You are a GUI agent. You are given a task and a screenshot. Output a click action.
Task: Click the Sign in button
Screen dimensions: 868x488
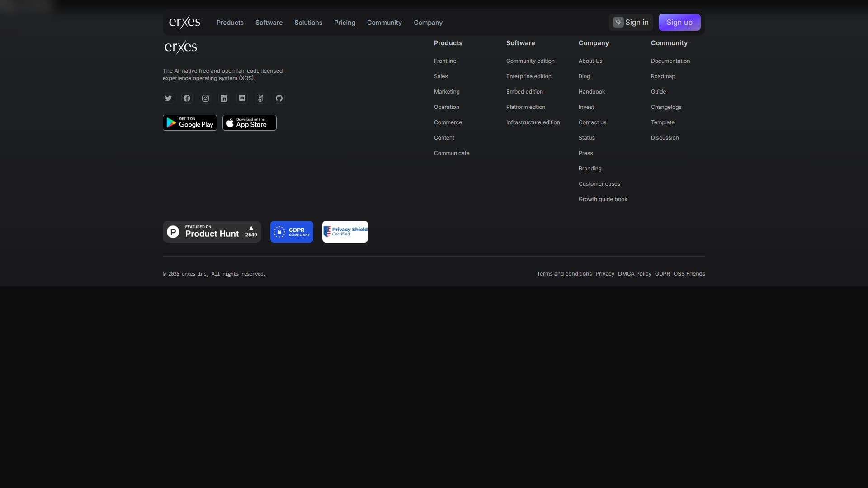point(631,22)
